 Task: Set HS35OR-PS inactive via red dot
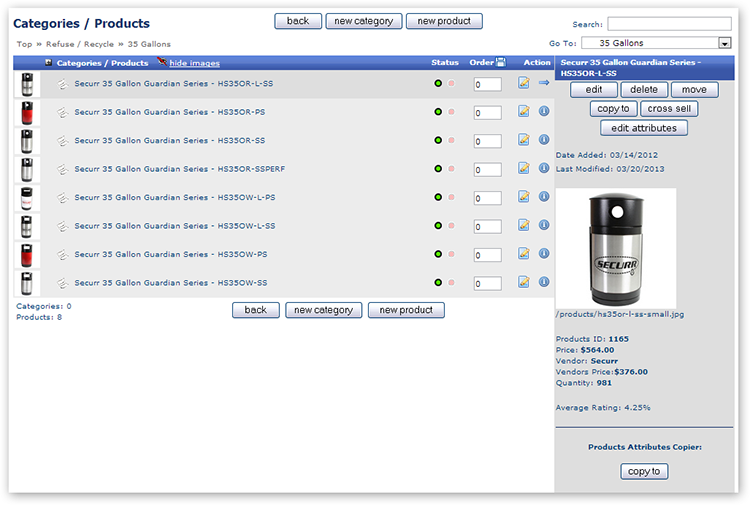pyautogui.click(x=451, y=111)
